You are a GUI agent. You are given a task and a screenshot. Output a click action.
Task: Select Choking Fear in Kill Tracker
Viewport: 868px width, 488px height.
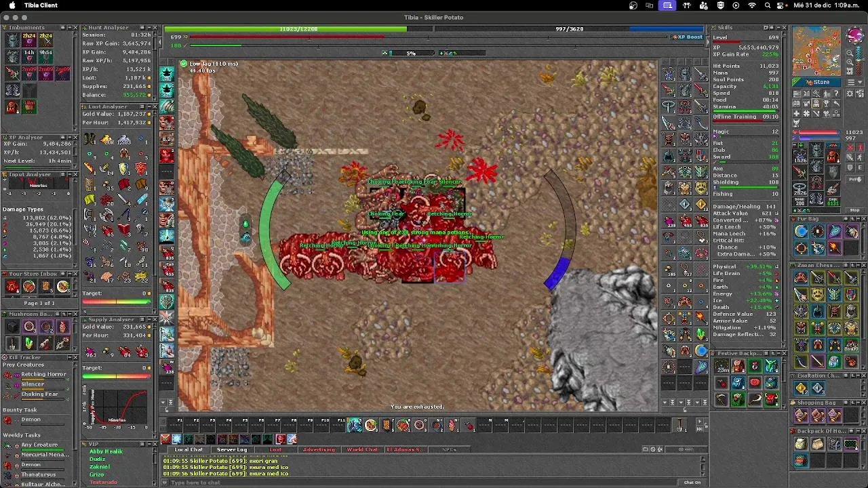point(39,394)
